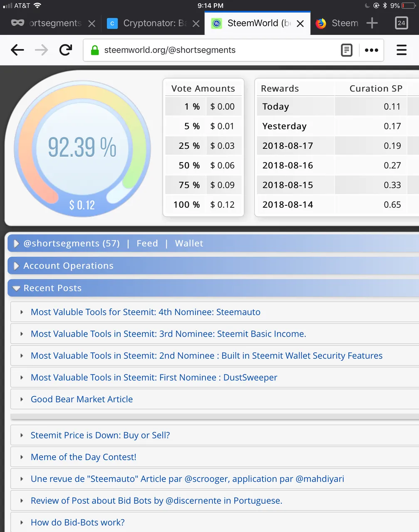This screenshot has width=419, height=532.
Task: Open the Feed link in header bar
Action: (147, 244)
